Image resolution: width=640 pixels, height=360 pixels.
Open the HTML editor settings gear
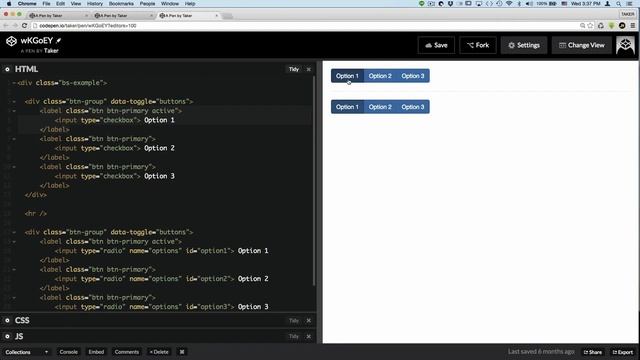7,69
